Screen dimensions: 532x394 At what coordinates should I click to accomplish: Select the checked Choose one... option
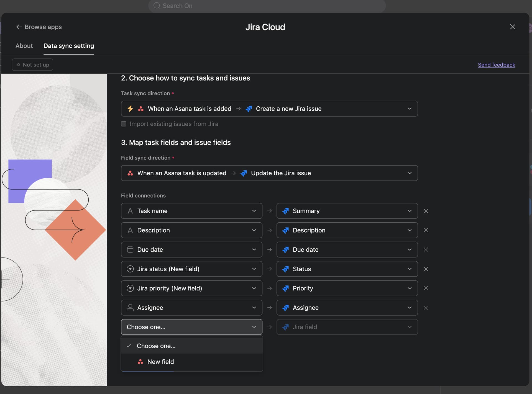pyautogui.click(x=156, y=346)
